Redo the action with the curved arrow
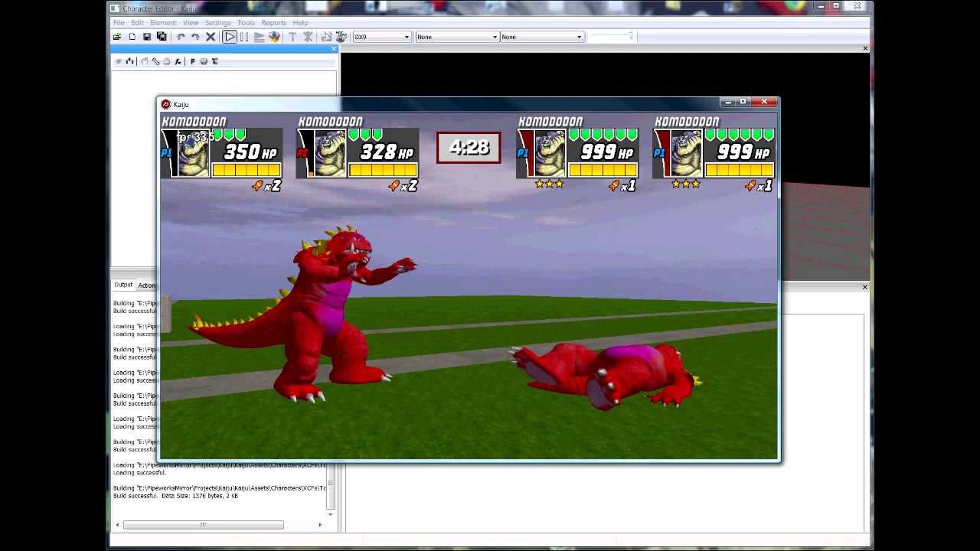 pyautogui.click(x=195, y=37)
